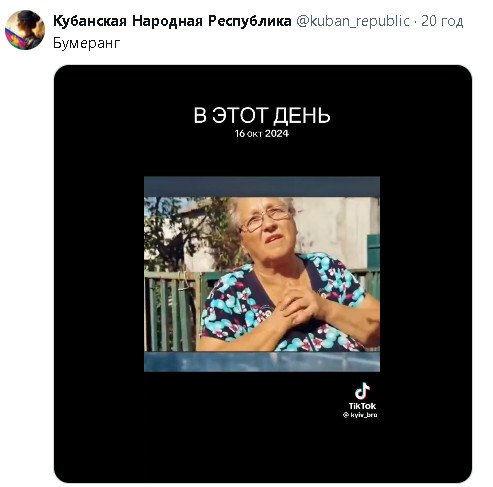This screenshot has width=493, height=487.
Task: Click the dark bar at video frame top
Action: pos(262,187)
